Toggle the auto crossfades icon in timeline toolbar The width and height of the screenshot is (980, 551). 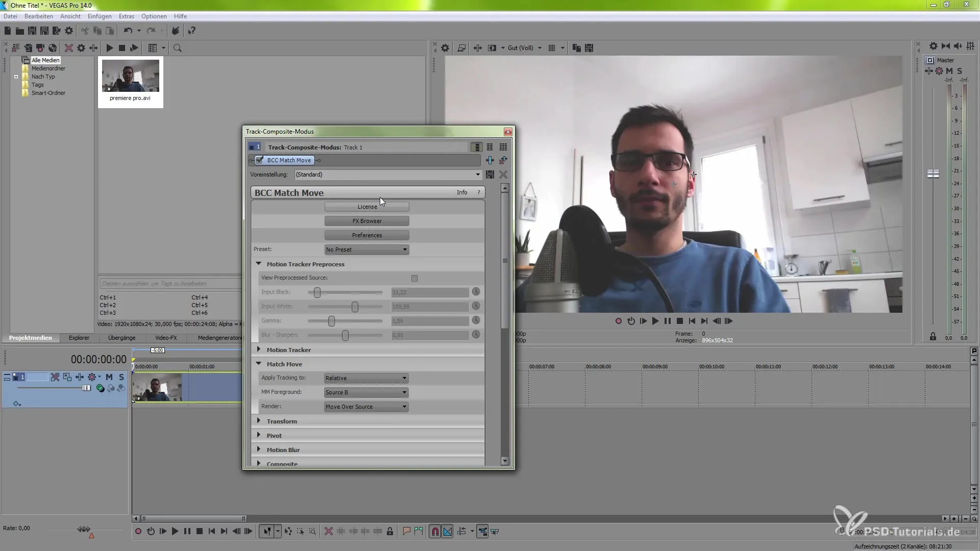pyautogui.click(x=448, y=532)
